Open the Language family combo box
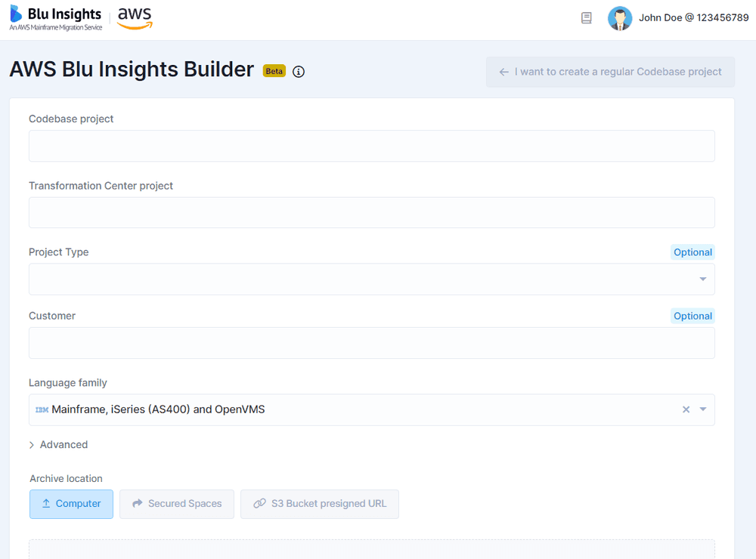The width and height of the screenshot is (756, 559). point(372,409)
